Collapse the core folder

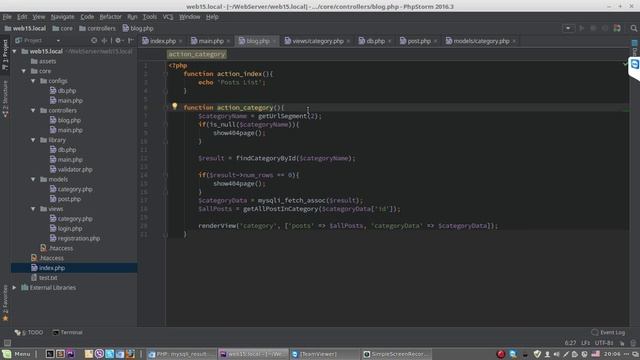pos(24,71)
